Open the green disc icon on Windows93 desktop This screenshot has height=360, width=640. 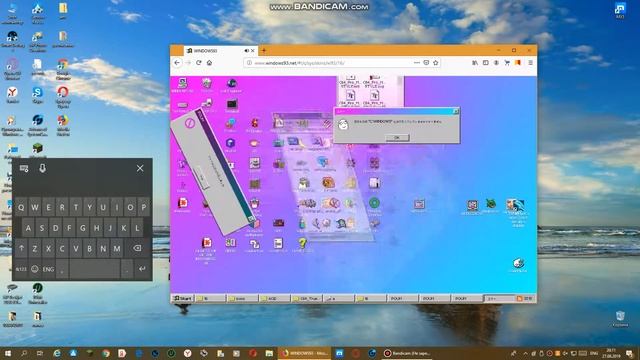pos(374,203)
